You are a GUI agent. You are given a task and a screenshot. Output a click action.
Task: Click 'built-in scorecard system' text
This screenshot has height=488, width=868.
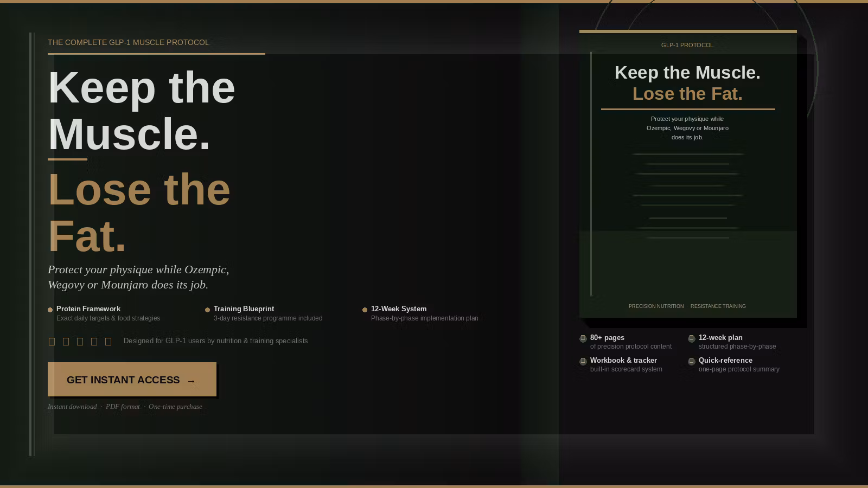pos(626,369)
